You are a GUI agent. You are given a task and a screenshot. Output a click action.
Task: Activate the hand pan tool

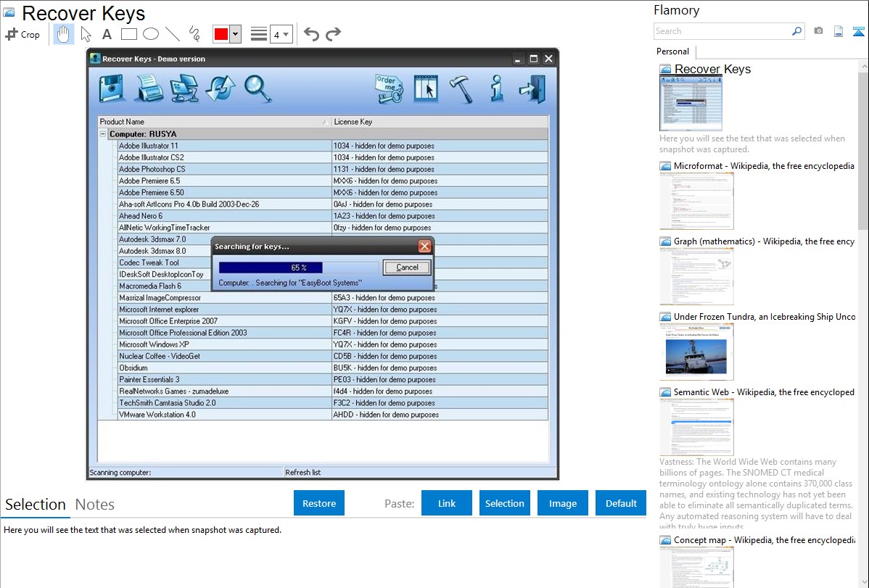[63, 34]
